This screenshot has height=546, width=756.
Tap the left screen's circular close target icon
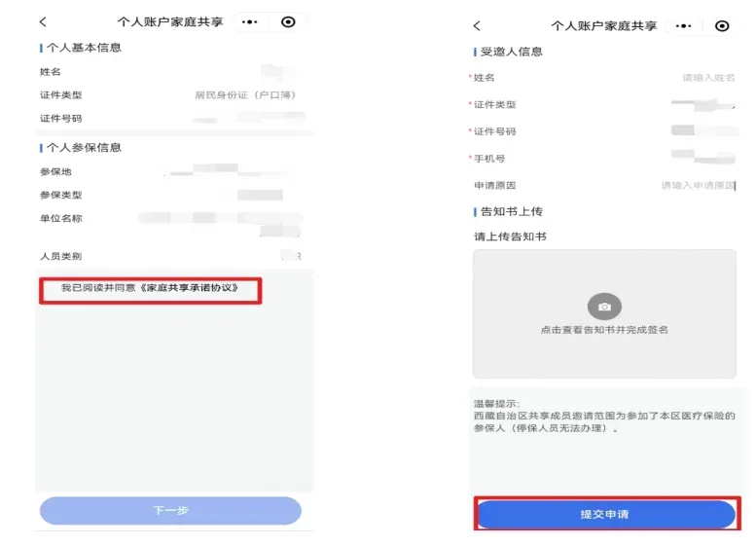[288, 21]
